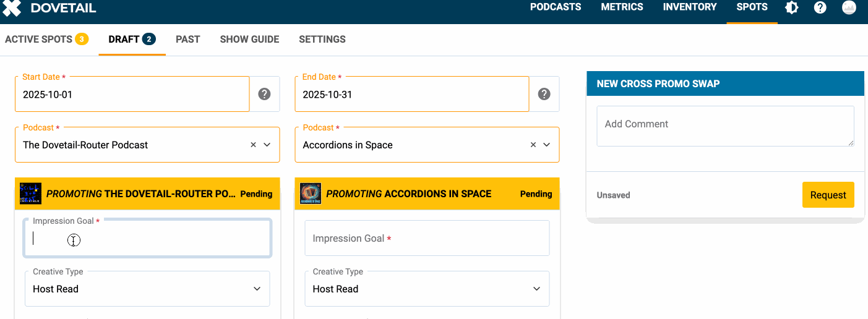The width and height of the screenshot is (868, 319).
Task: Click the Request button
Action: 828,195
